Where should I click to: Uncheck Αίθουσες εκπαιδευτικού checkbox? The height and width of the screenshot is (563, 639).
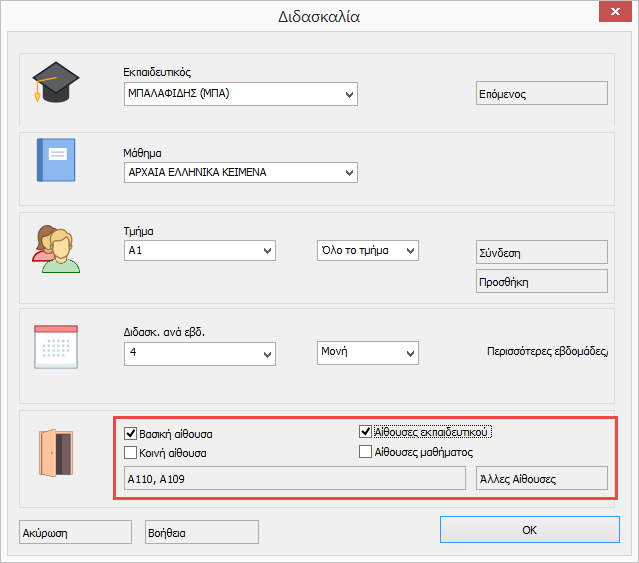pyautogui.click(x=366, y=432)
